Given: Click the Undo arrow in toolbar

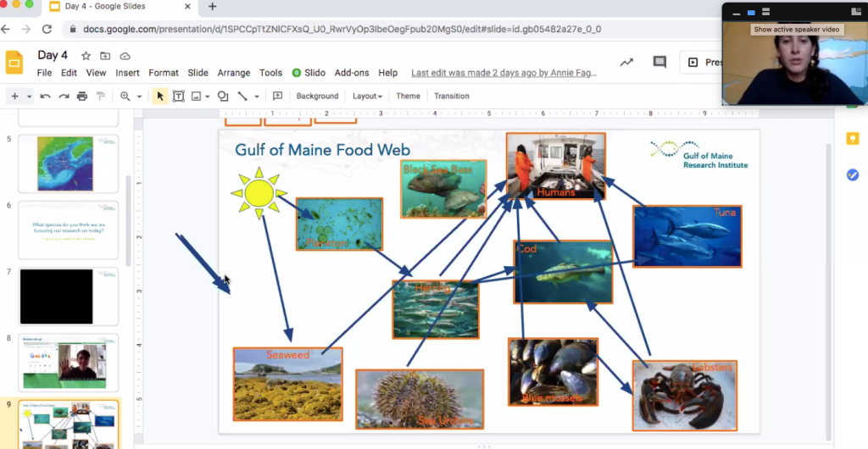Looking at the screenshot, I should [x=45, y=97].
